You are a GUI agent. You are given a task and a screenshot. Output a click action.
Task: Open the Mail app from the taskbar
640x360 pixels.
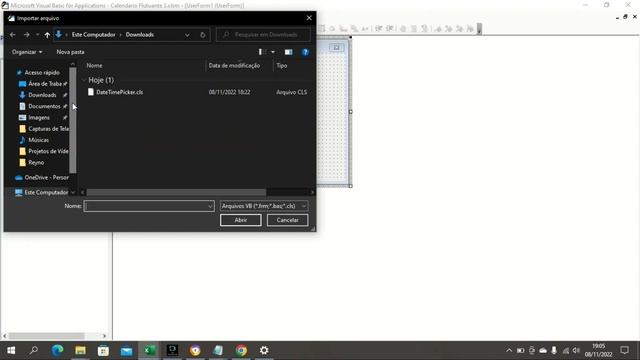tap(127, 350)
